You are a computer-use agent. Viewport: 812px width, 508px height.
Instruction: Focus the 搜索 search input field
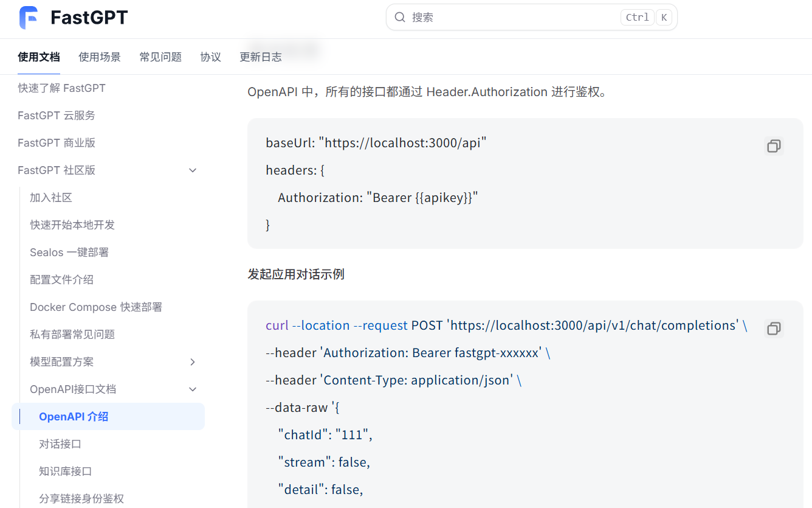tap(511, 18)
